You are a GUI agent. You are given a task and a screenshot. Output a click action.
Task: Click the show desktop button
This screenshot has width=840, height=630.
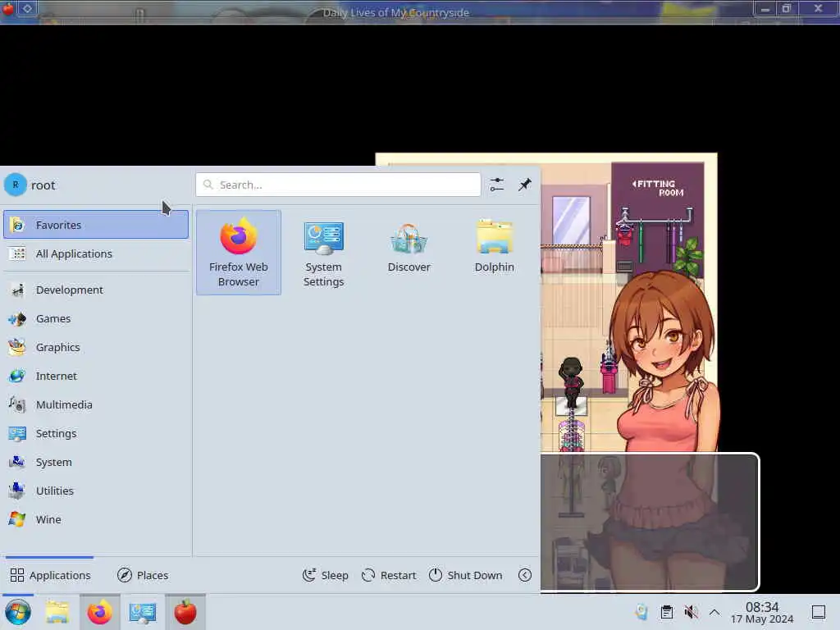point(819,612)
